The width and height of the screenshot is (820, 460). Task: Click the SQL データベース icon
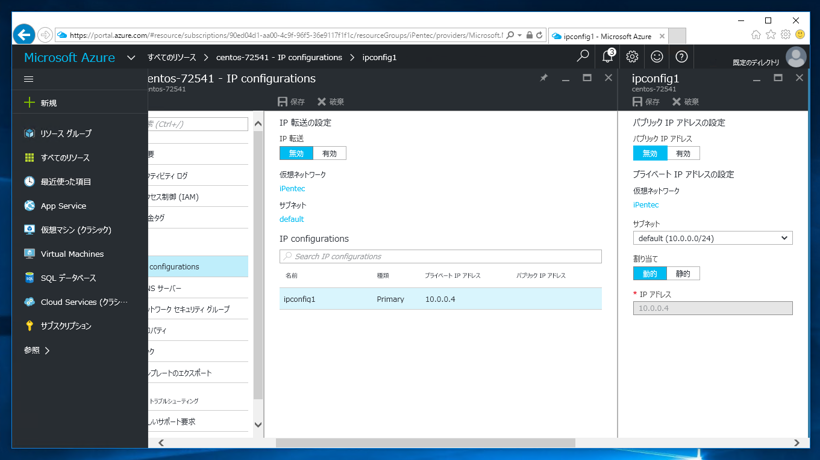[x=29, y=278]
